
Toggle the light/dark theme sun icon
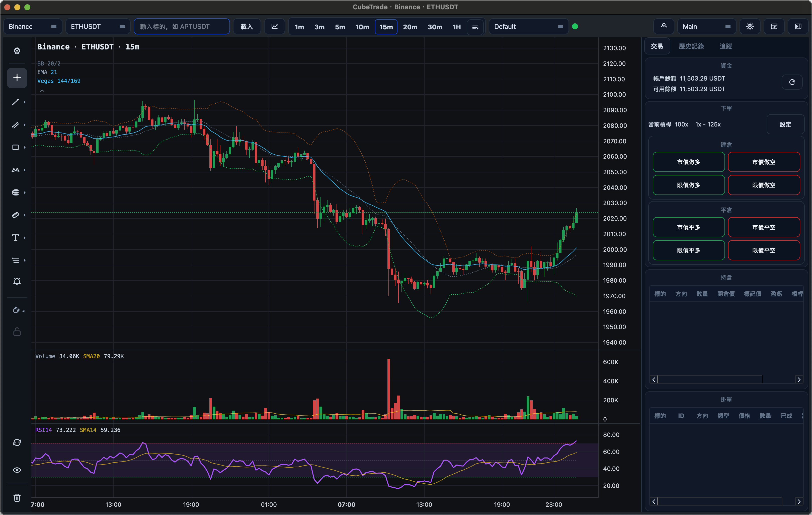pyautogui.click(x=750, y=26)
